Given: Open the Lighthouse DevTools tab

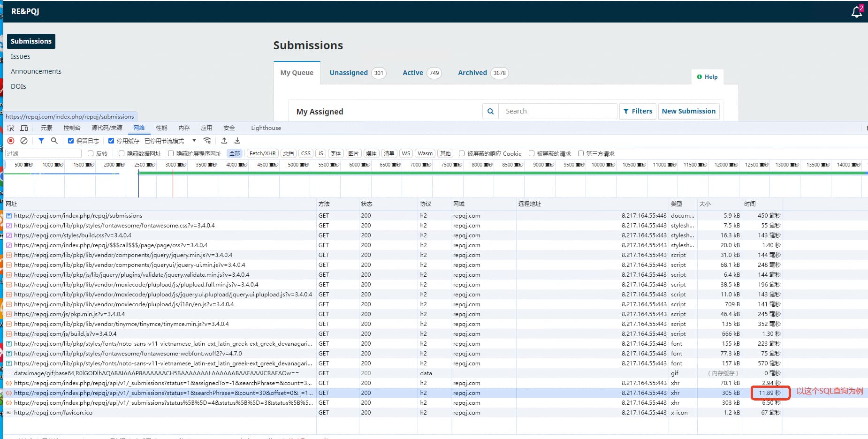Looking at the screenshot, I should 266,128.
